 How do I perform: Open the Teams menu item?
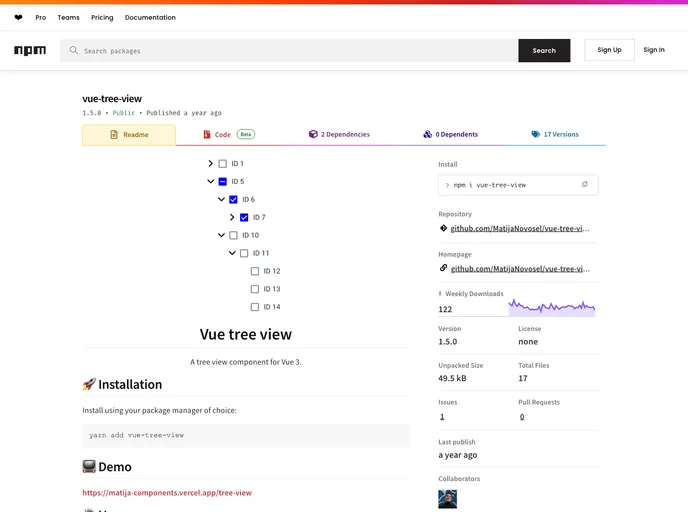tap(68, 18)
